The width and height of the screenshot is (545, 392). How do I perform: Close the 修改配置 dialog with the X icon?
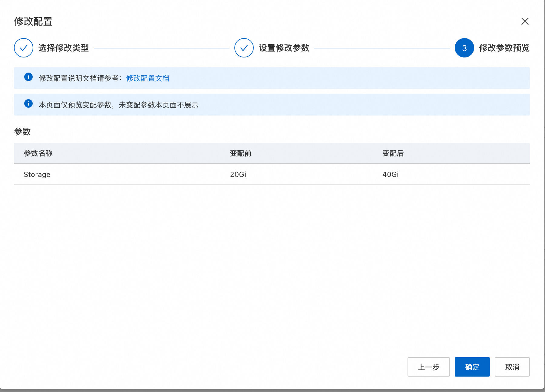click(x=525, y=21)
